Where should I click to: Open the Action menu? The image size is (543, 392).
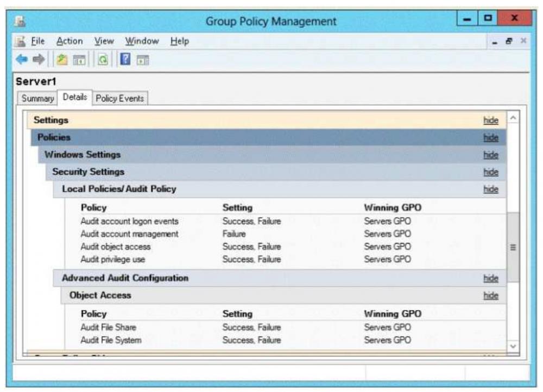tap(70, 41)
